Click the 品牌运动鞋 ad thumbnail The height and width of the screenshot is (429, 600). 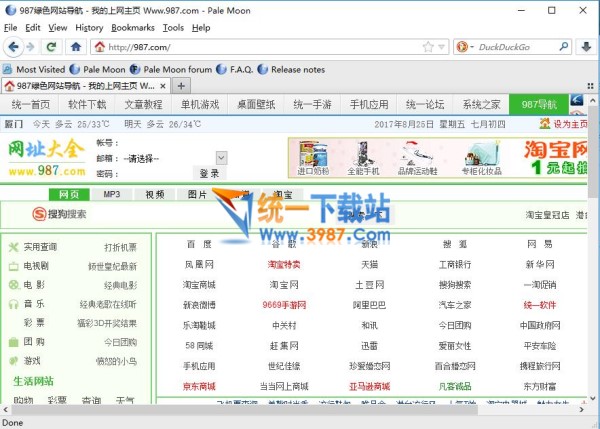tap(417, 158)
